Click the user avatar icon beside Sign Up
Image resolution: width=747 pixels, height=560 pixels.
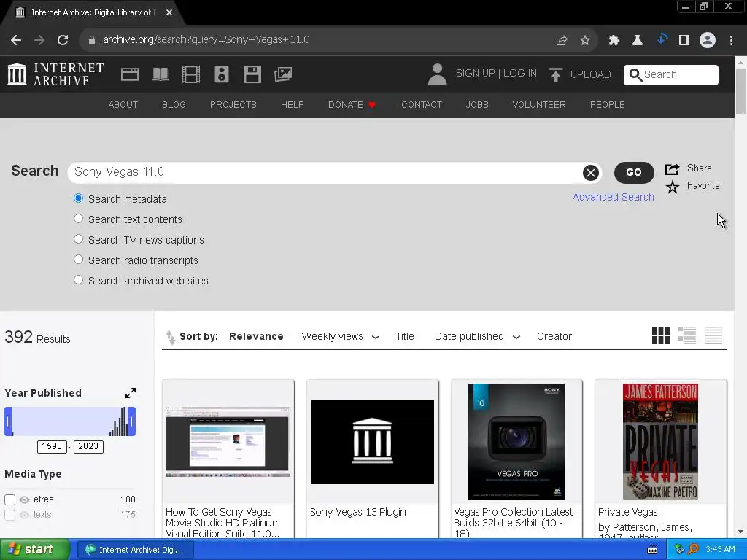tap(437, 74)
